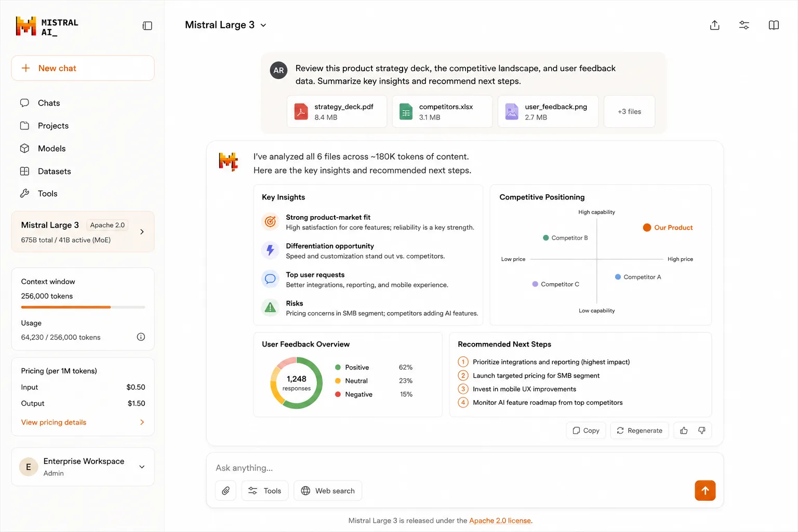Open the Tools menu in the prompt bar
Viewport: 798px width, 532px height.
265,490
